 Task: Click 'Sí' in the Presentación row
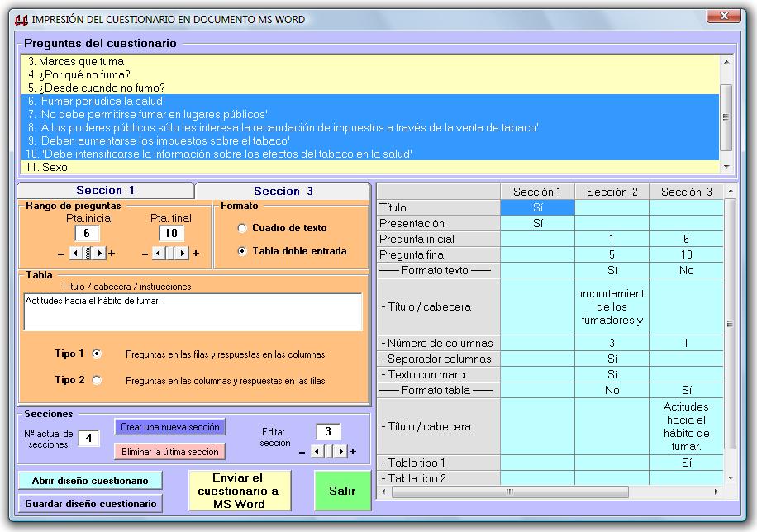click(x=537, y=223)
